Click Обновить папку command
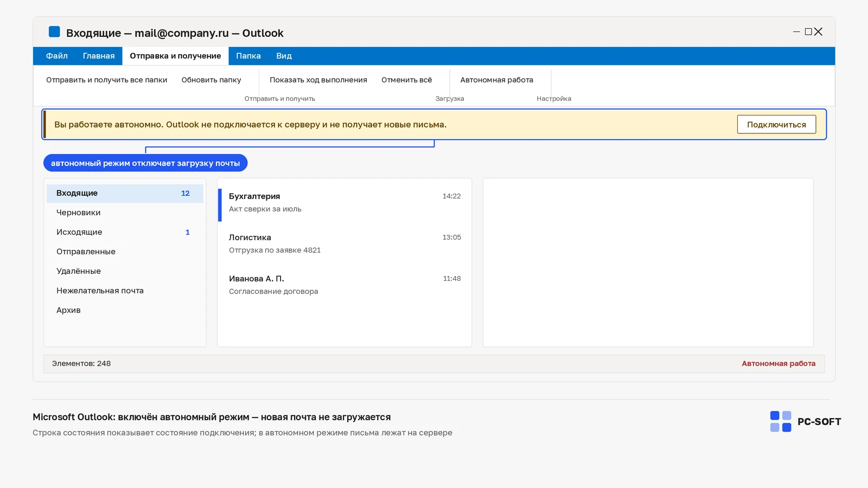The image size is (868, 488). 211,80
